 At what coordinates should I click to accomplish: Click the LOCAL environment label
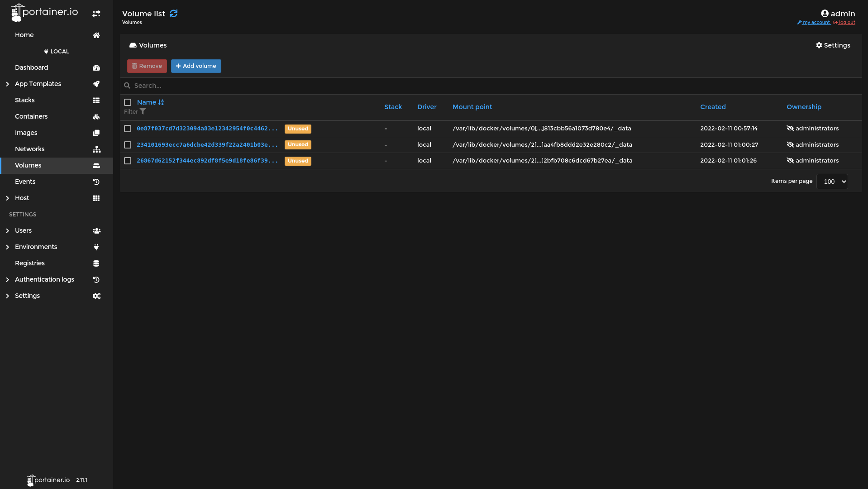(57, 52)
